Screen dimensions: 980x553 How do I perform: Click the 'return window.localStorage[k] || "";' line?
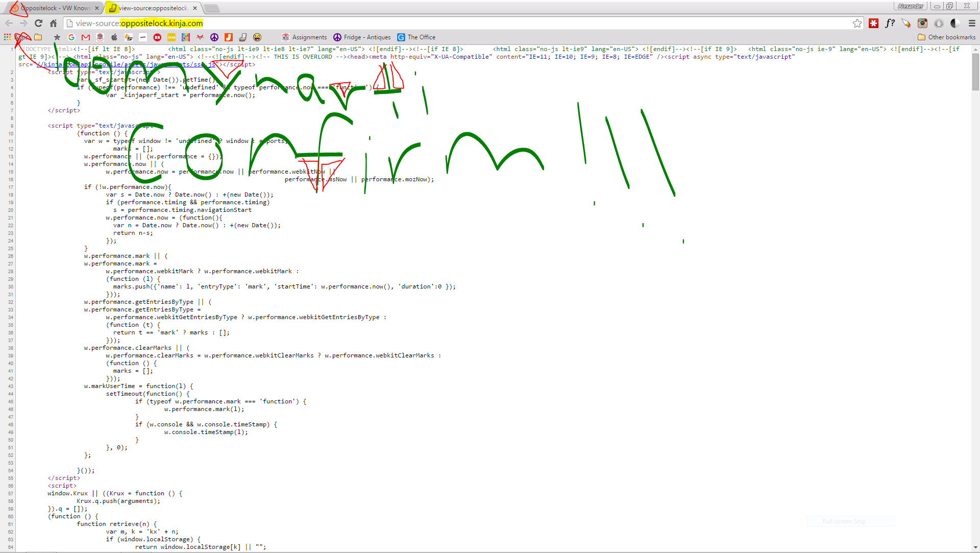[201, 547]
